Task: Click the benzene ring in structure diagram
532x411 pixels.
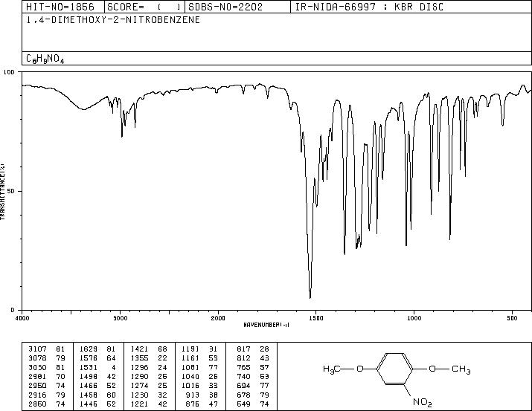Action: click(395, 369)
